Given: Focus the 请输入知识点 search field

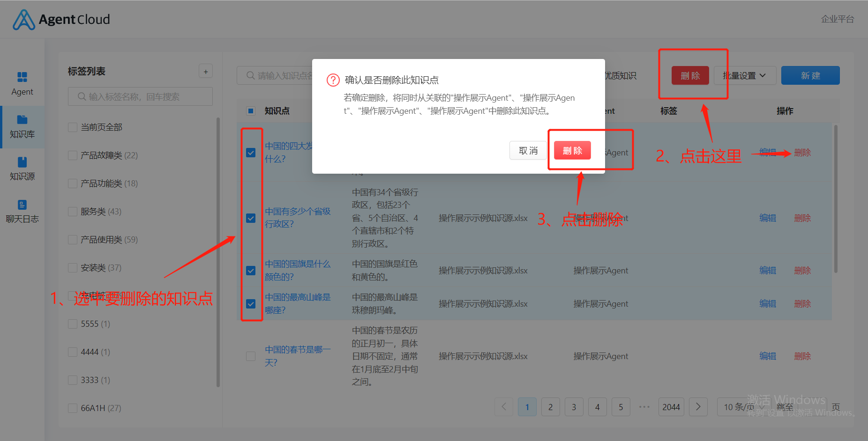Looking at the screenshot, I should (275, 75).
